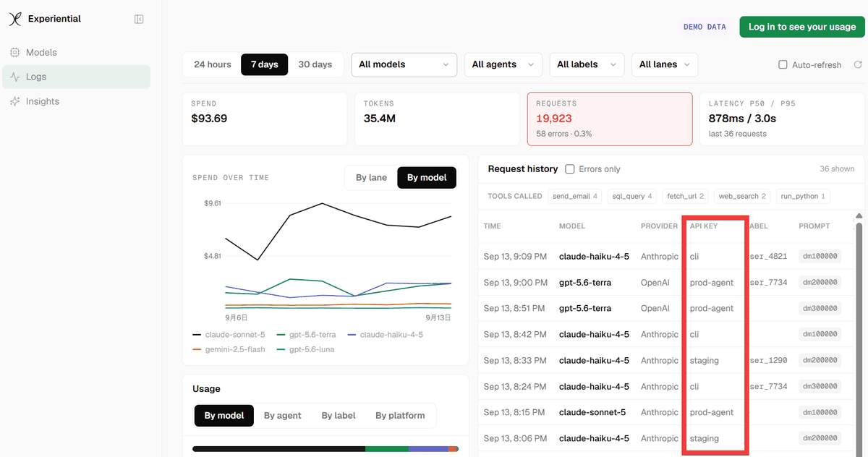Image resolution: width=868 pixels, height=457 pixels.
Task: Click the Logs activity icon
Action: tap(14, 77)
